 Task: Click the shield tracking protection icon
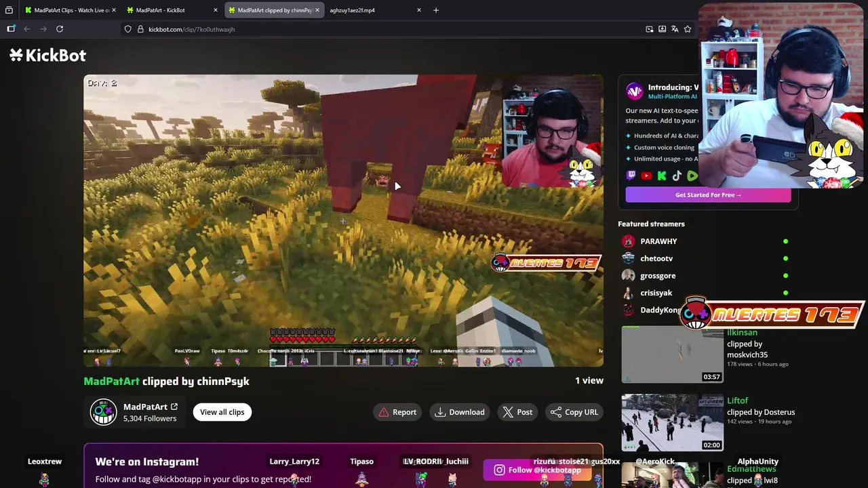pyautogui.click(x=127, y=29)
